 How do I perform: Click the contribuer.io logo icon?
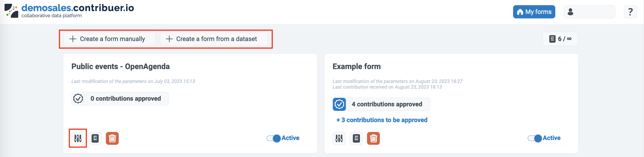pos(12,11)
